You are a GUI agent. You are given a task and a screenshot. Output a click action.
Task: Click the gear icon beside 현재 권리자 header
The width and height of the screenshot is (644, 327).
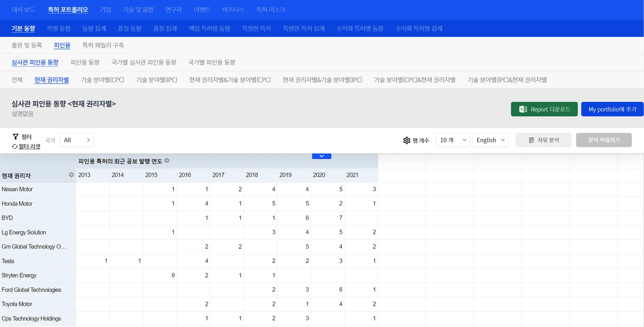[71, 175]
